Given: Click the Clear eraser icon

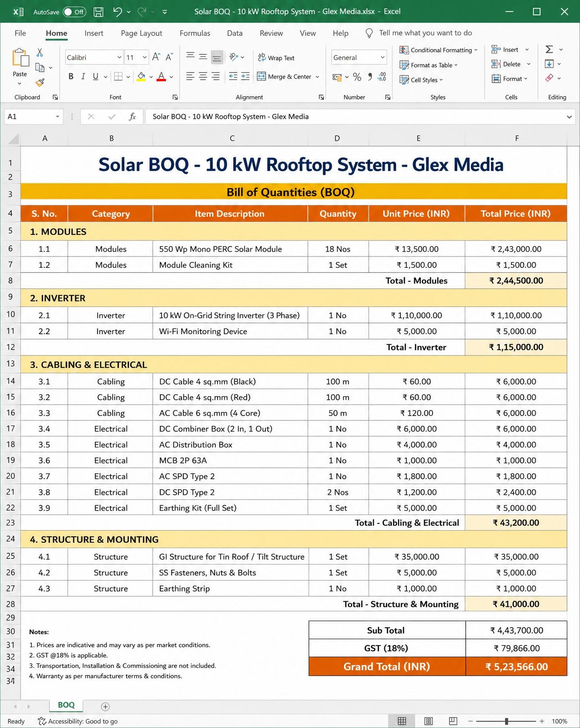Looking at the screenshot, I should coord(549,78).
